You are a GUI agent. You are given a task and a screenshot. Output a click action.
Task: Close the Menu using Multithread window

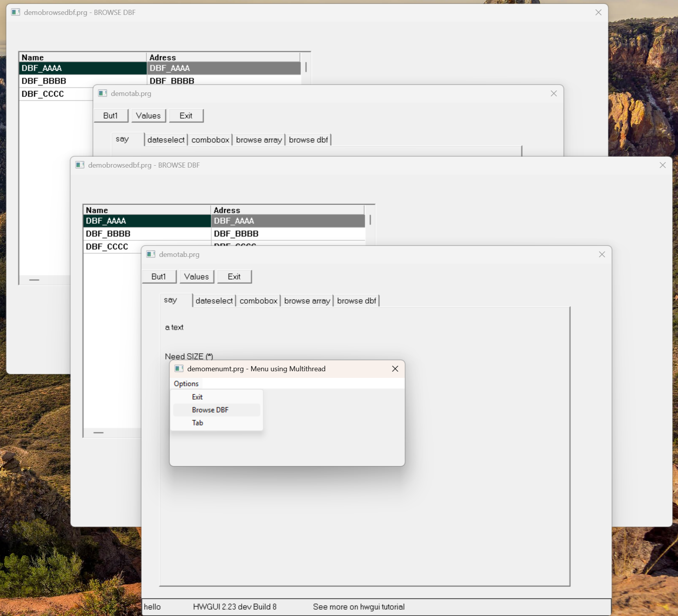coord(395,369)
